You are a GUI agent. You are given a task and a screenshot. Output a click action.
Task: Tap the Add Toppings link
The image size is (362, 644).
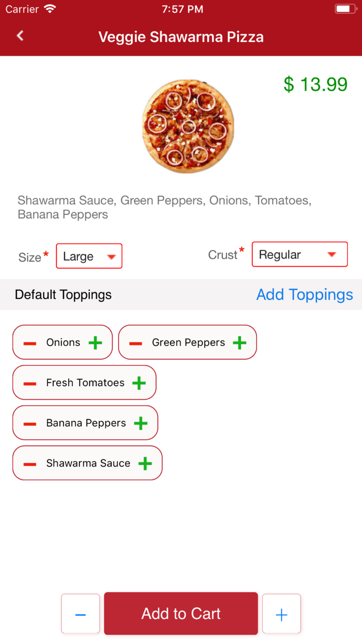coord(304,294)
